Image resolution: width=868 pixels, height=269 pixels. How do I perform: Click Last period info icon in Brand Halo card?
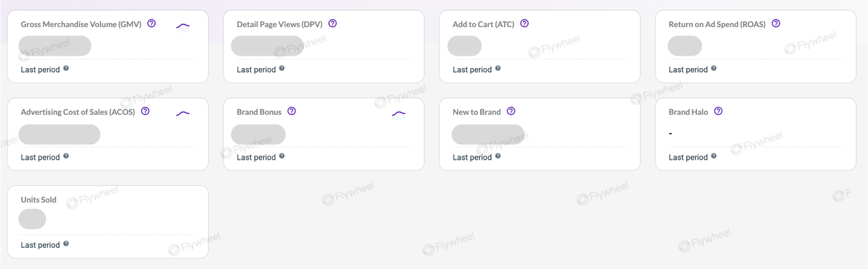tap(714, 156)
